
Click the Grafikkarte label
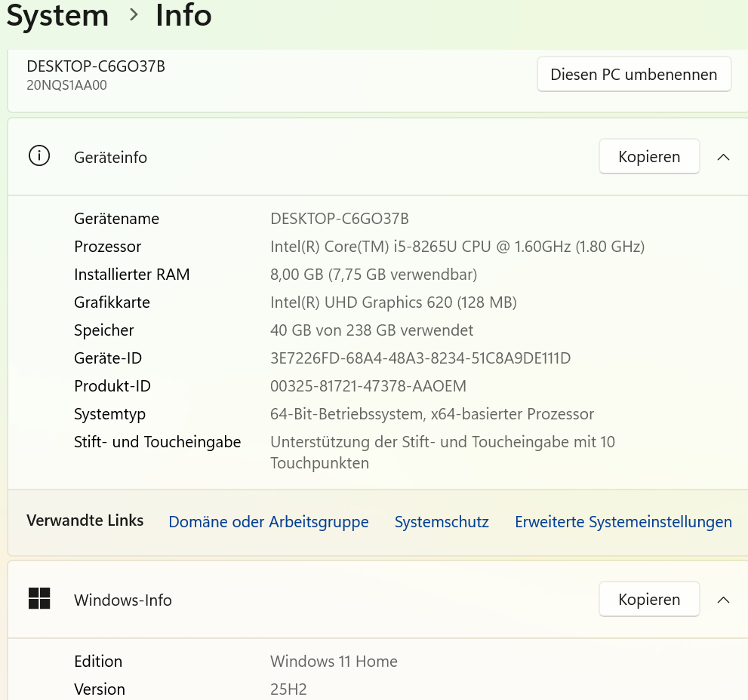[x=112, y=302]
